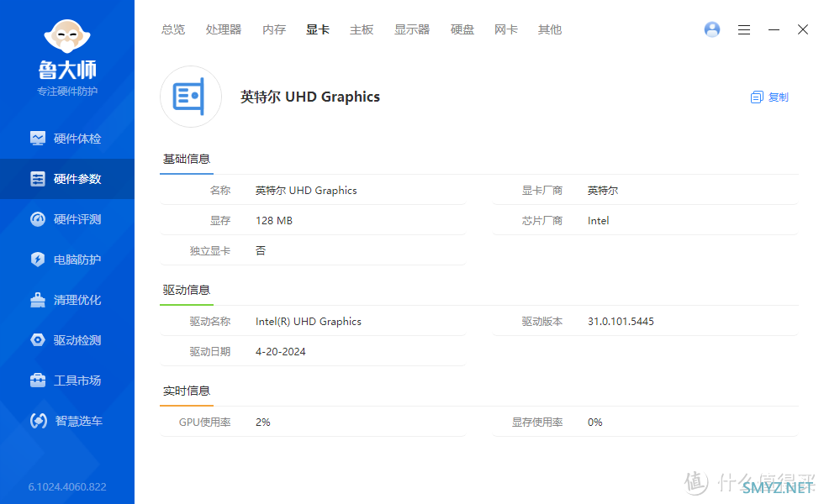Viewport: 824px width, 504px height.
Task: Click the 独立显卡 value 否
Action: tap(261, 251)
